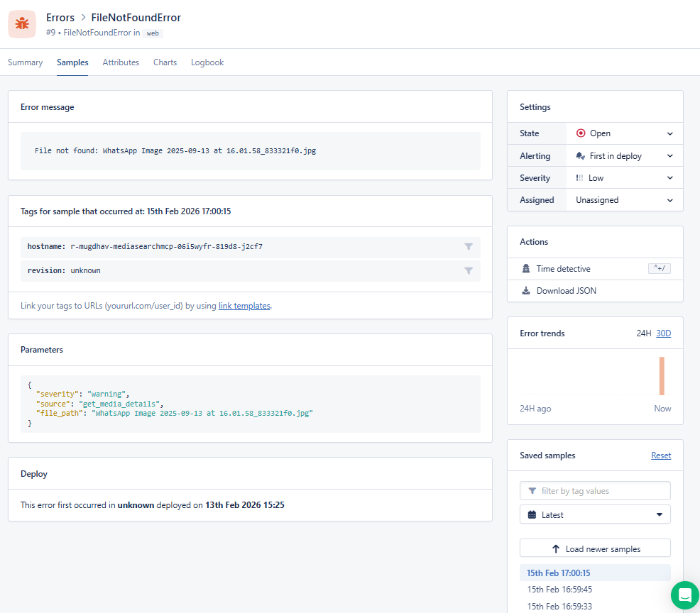The image size is (700, 613).
Task: Click the red bug error icon
Action: coord(22,24)
